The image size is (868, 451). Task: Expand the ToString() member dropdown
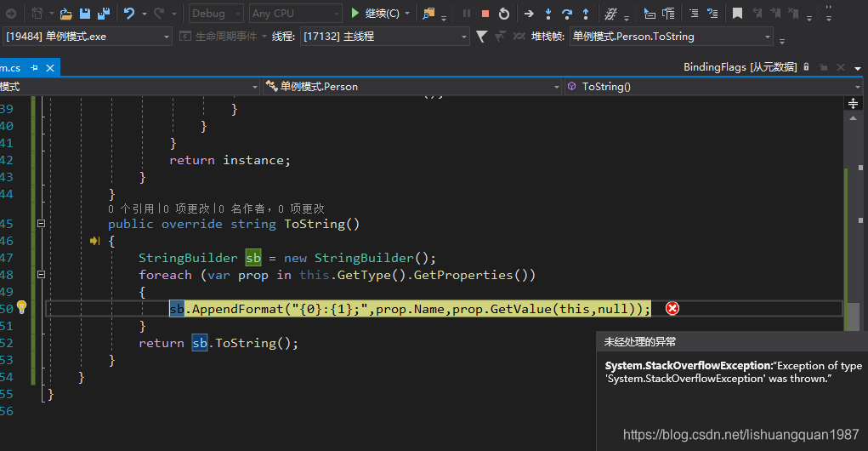pos(714,86)
